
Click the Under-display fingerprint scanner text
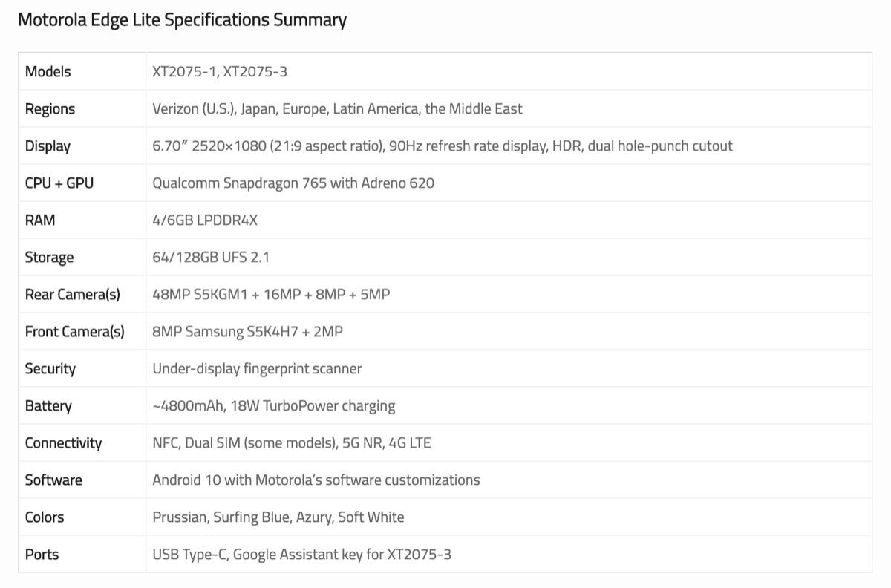point(257,368)
